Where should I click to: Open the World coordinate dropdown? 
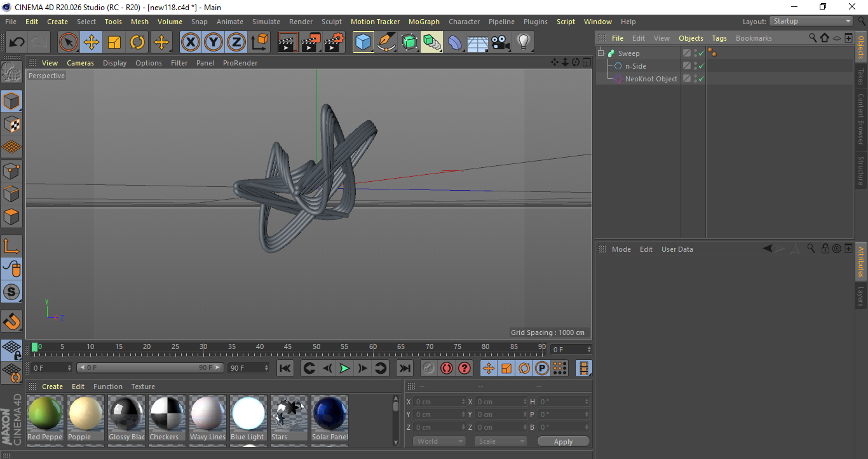click(x=439, y=441)
